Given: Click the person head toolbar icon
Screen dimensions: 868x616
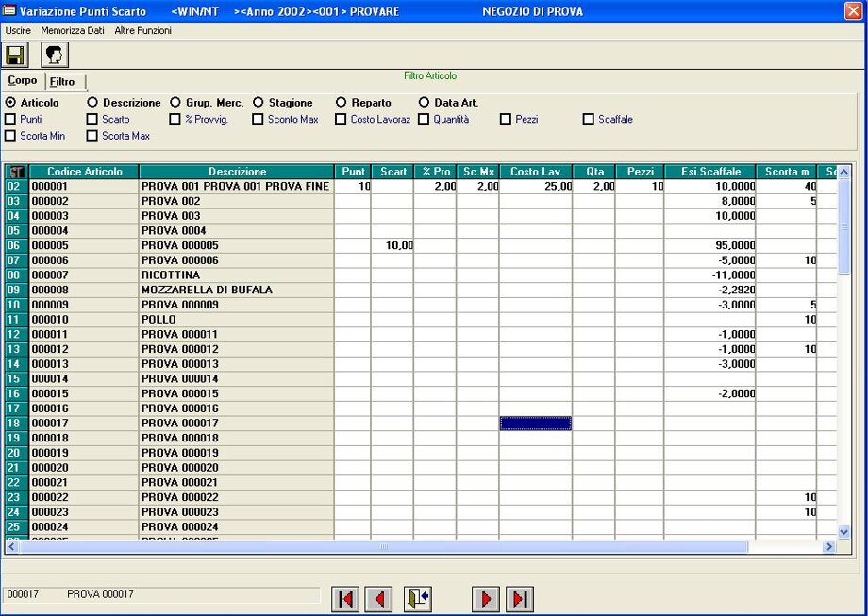Looking at the screenshot, I should [55, 55].
